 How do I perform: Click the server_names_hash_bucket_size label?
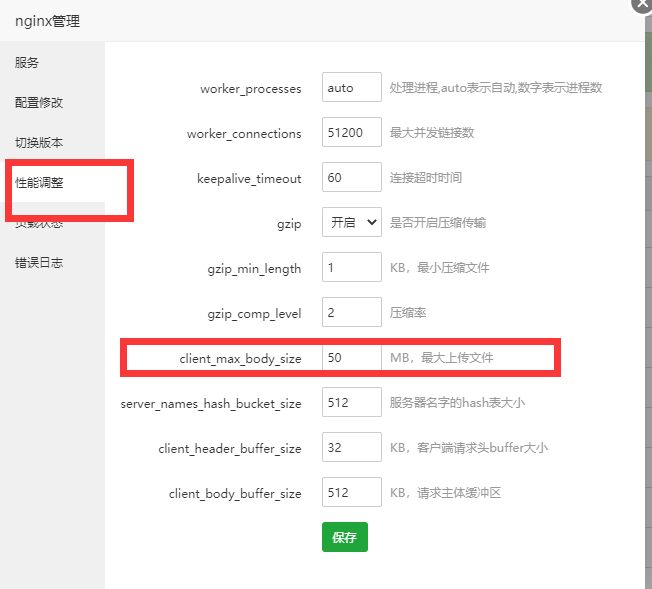[x=211, y=403]
